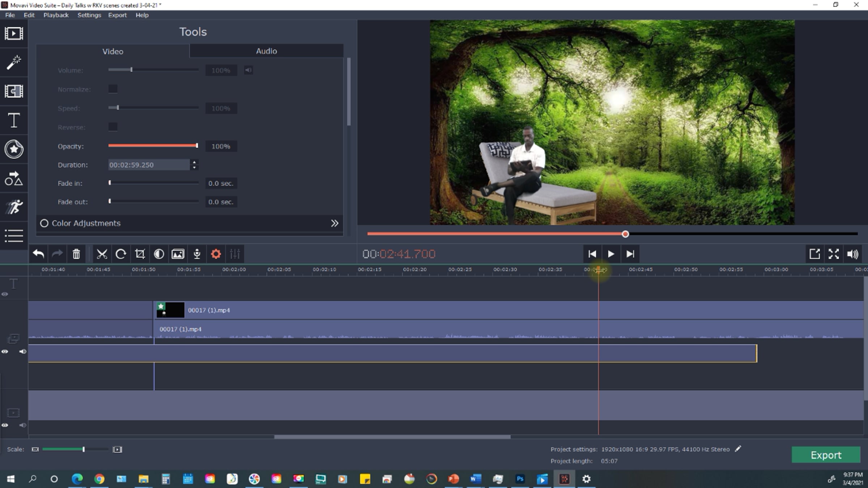Enable the Reverse checkbox

point(113,127)
